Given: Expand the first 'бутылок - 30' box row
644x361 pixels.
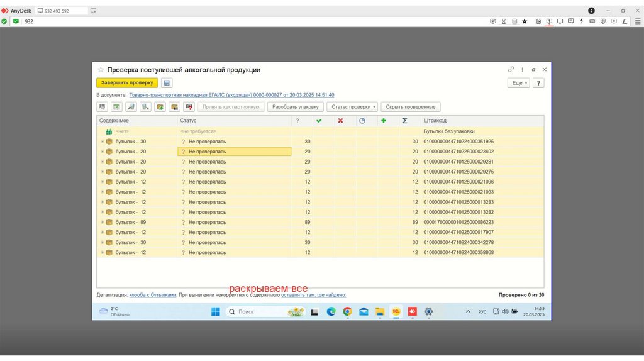Looking at the screenshot, I should tap(102, 142).
